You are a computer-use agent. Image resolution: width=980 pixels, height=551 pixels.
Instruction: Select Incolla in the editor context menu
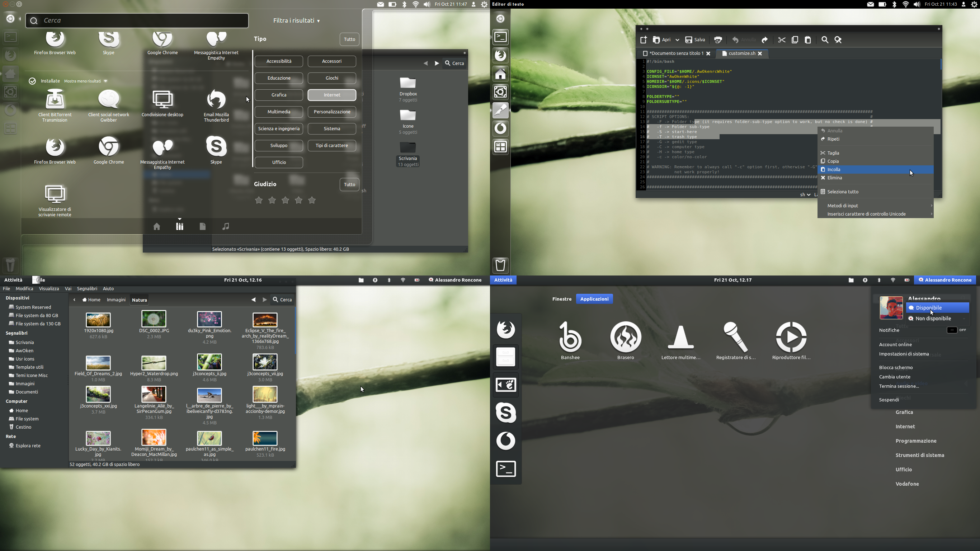coord(875,170)
